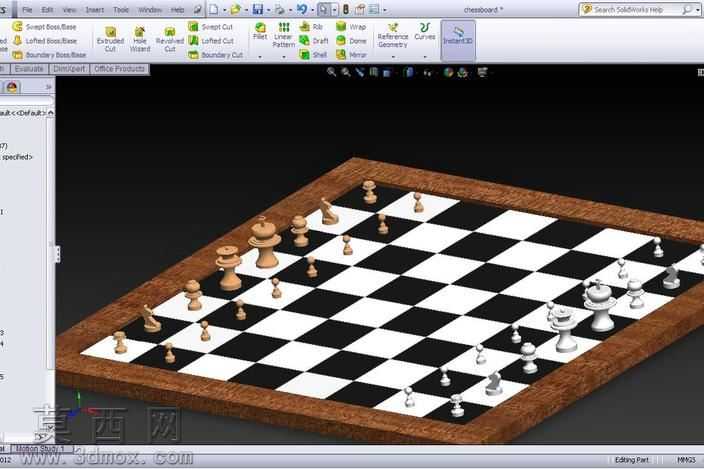704x469 pixels.
Task: Start an Extruded Cut feature
Action: click(x=110, y=39)
